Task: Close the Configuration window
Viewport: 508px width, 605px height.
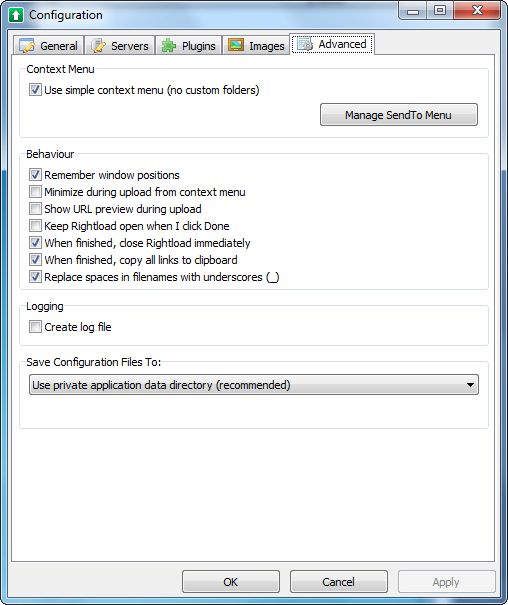Action: pos(478,10)
